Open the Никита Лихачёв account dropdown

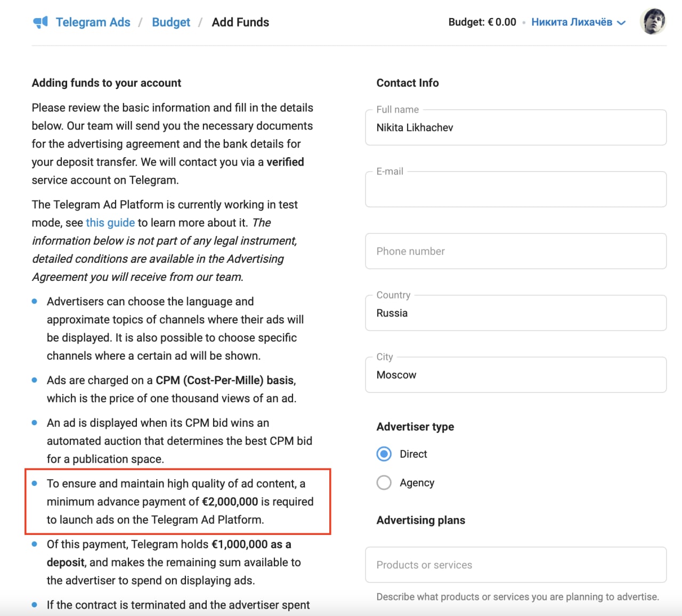tap(578, 22)
